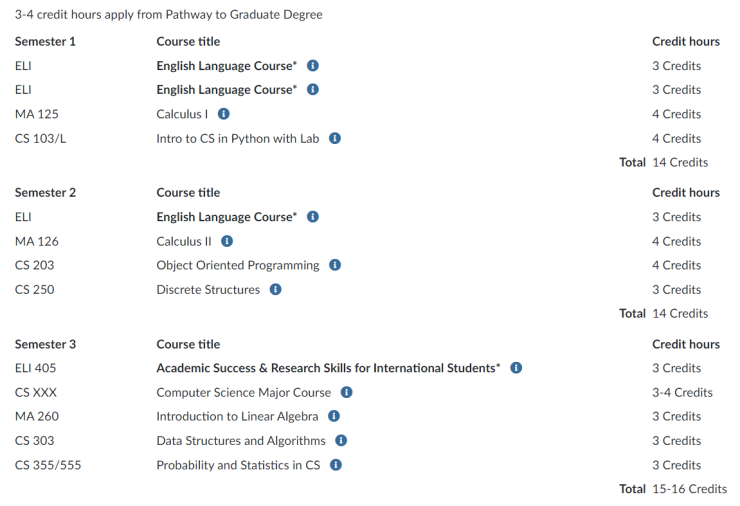Click the Semester 2 heading
The height and width of the screenshot is (506, 740).
(x=45, y=193)
